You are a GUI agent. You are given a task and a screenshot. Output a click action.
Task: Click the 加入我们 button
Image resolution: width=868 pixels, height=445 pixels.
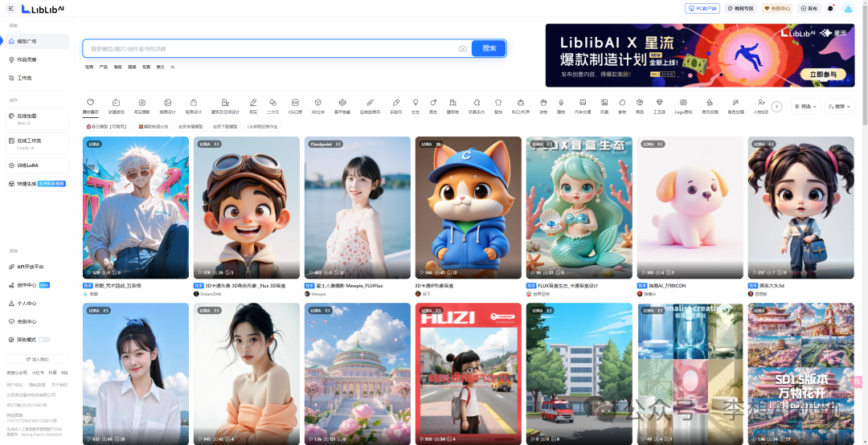pos(37,359)
